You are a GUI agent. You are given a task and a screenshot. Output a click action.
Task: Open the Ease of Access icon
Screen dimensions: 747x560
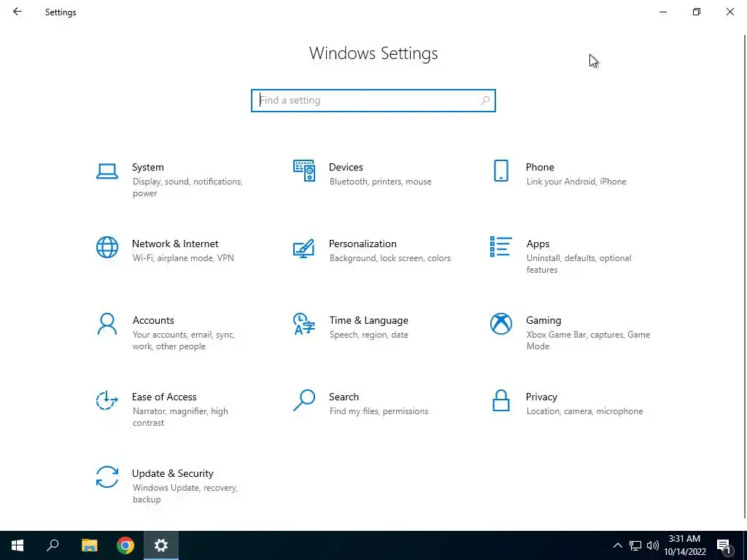tap(107, 400)
